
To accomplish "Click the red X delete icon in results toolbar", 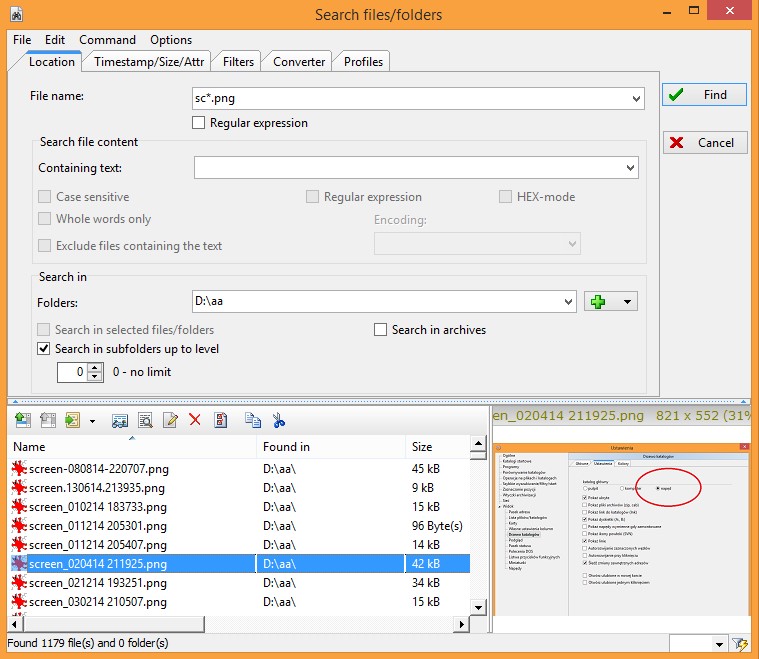I will [195, 421].
